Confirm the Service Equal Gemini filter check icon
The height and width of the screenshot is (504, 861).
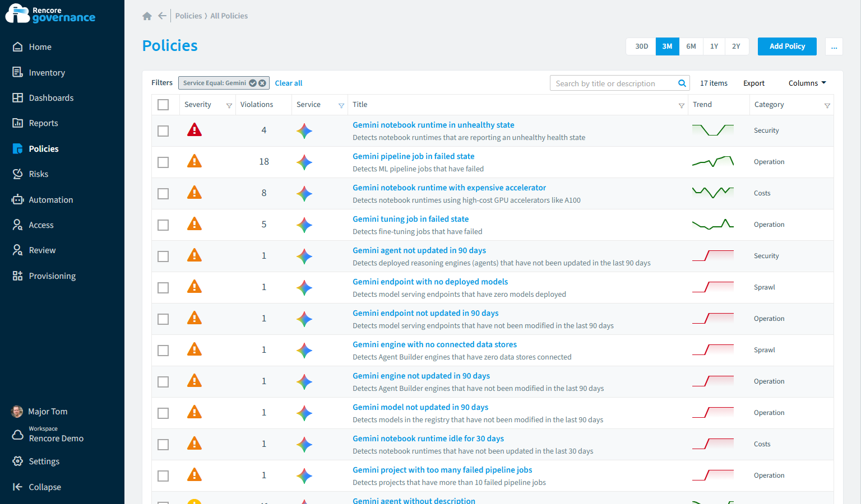pos(253,83)
